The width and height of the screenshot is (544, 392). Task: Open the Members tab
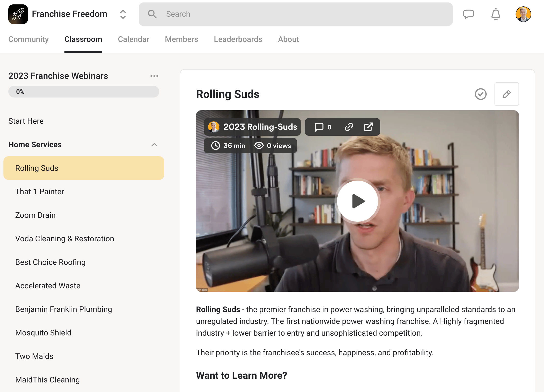point(181,39)
